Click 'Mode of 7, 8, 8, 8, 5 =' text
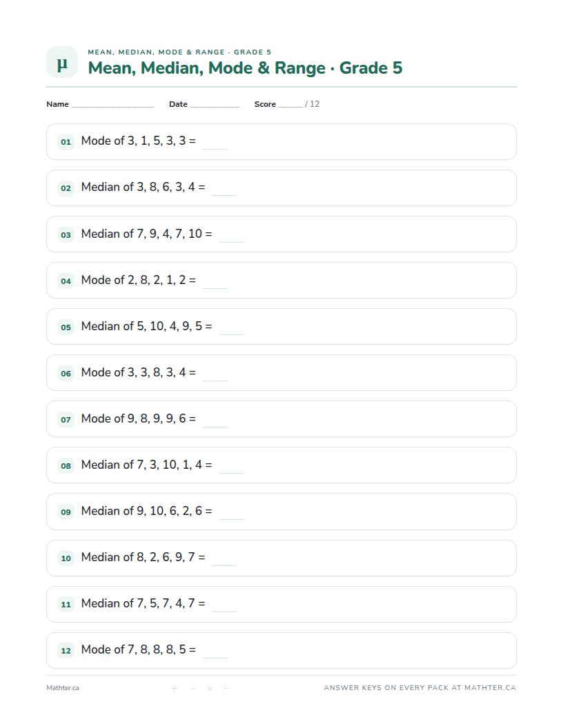The width and height of the screenshot is (563, 728). pos(139,649)
